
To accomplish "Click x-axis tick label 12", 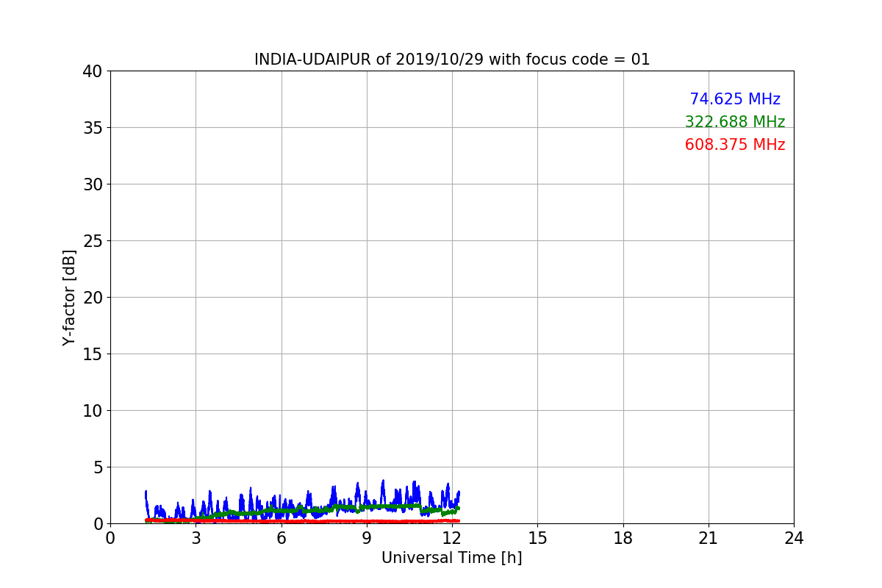I will [x=452, y=538].
